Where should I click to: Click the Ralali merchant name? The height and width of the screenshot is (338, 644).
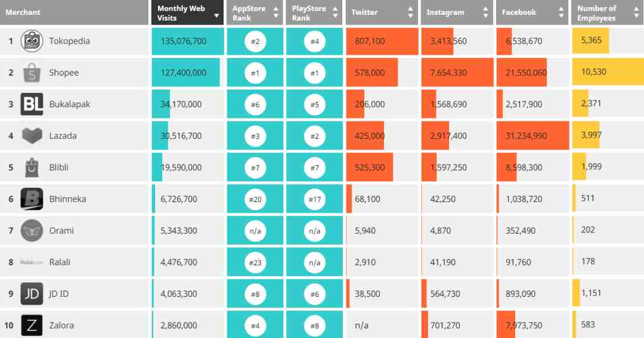click(x=60, y=262)
